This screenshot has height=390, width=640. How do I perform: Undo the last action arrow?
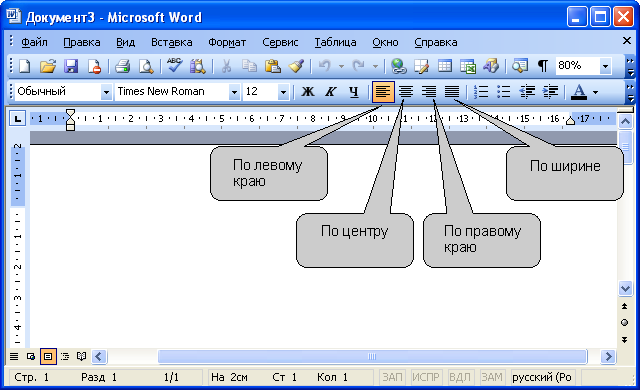[324, 66]
